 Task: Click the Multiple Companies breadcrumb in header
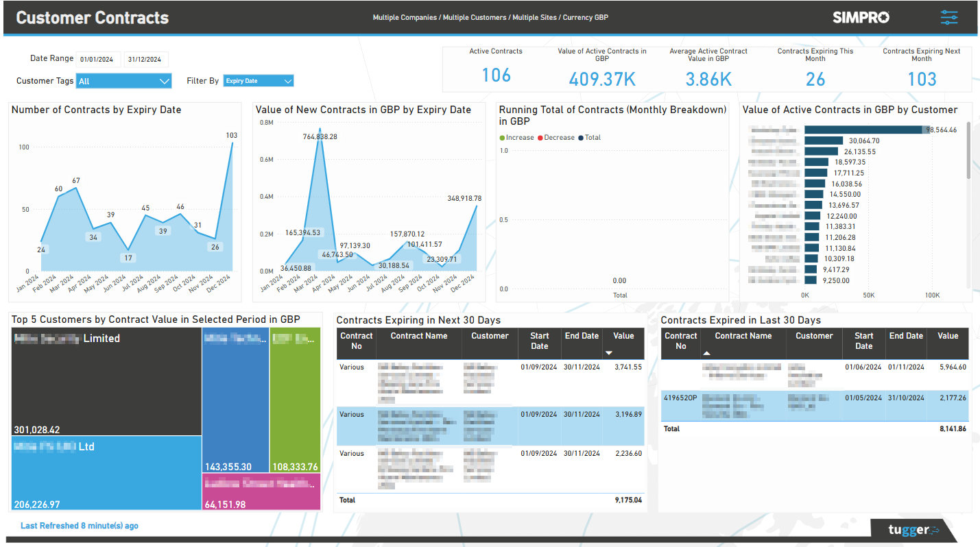coord(403,18)
